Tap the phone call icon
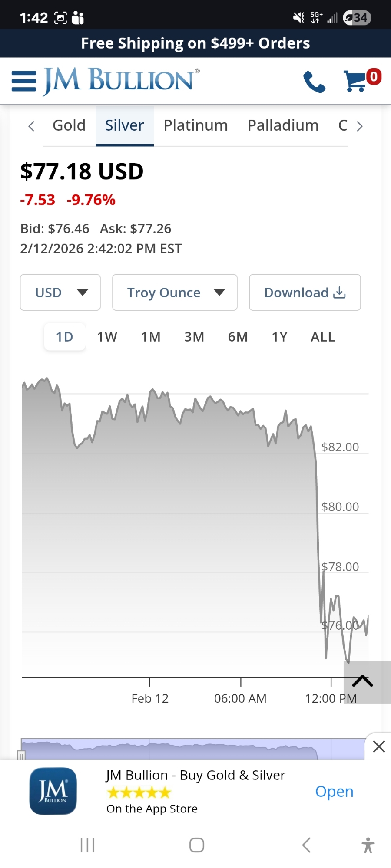Image resolution: width=391 pixels, height=868 pixels. [x=314, y=82]
